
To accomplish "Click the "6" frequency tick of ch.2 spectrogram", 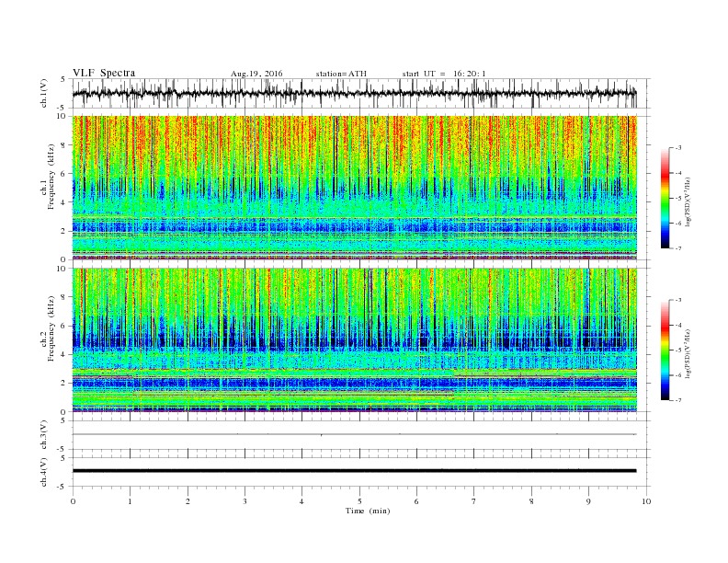I will pos(64,326).
